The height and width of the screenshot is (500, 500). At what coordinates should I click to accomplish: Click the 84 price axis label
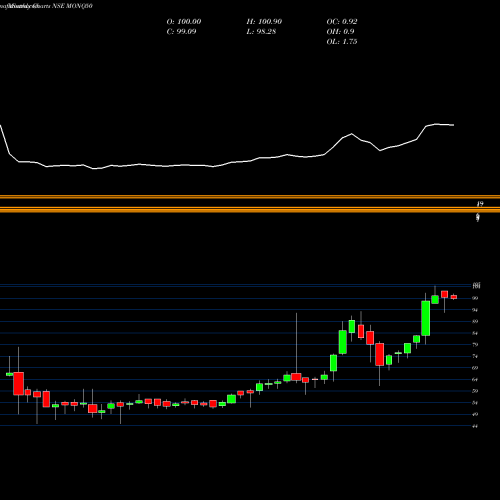tap(475, 333)
